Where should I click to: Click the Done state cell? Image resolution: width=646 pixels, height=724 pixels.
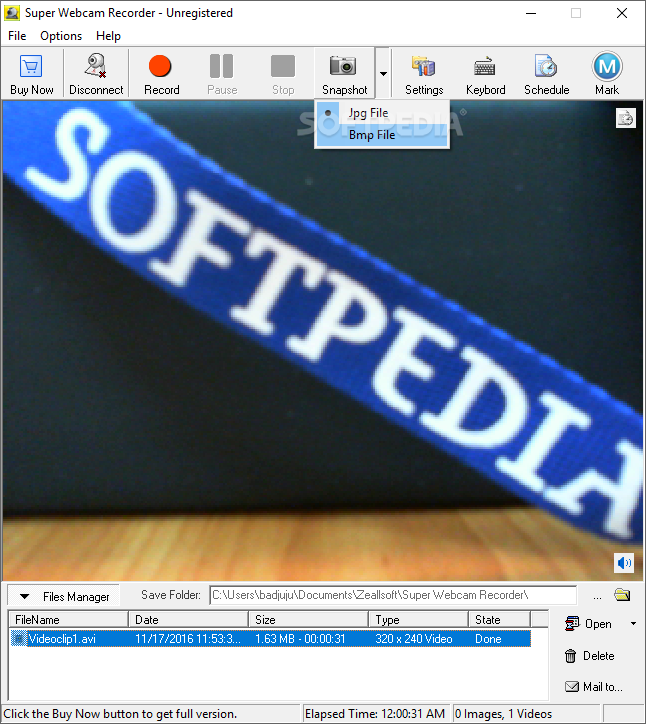tap(488, 639)
